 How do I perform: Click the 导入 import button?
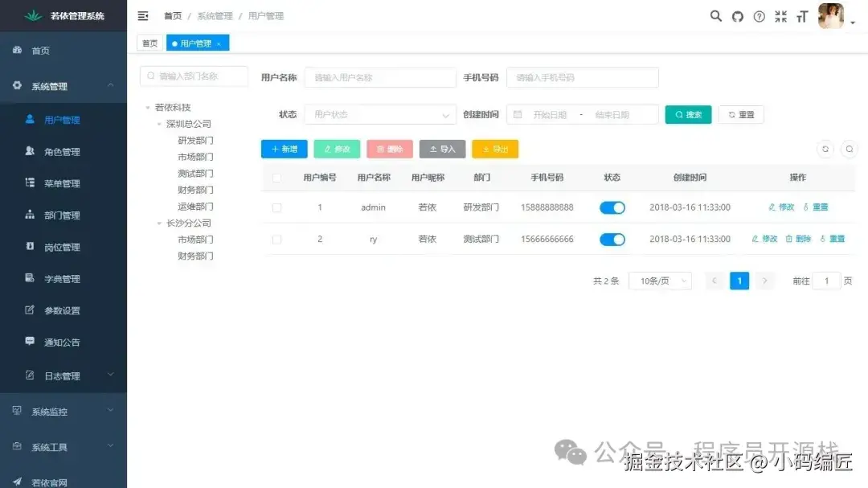pyautogui.click(x=442, y=149)
